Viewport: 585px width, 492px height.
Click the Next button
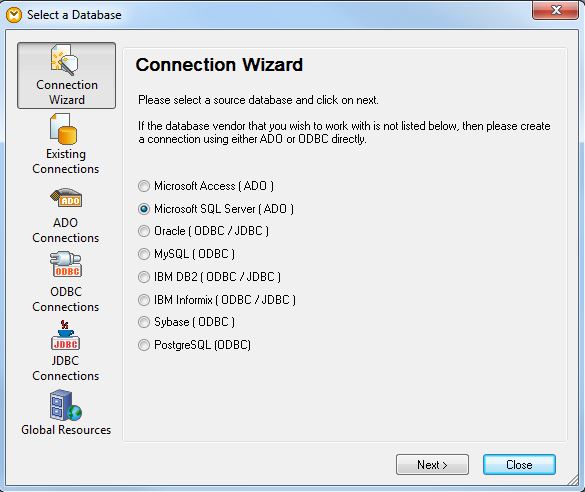[432, 465]
